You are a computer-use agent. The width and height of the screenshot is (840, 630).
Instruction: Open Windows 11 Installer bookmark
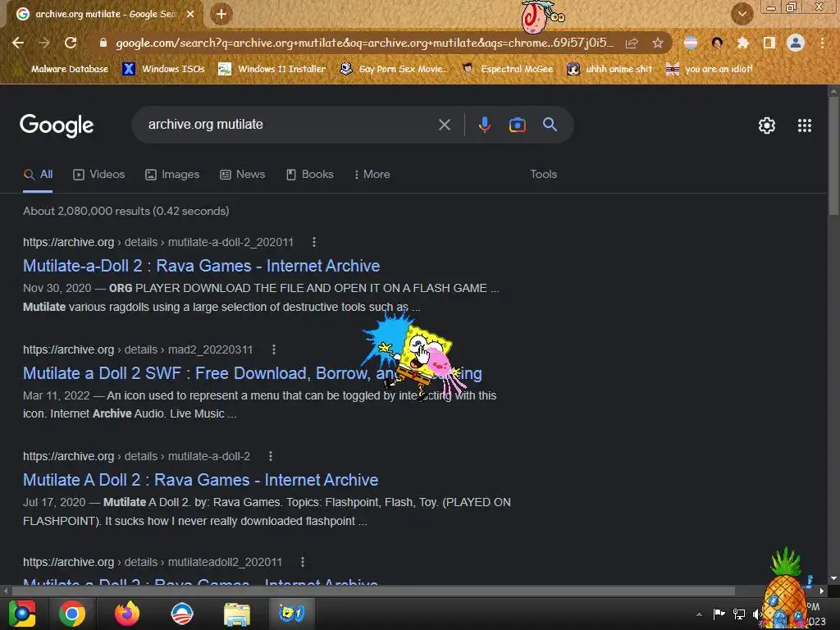[x=272, y=69]
